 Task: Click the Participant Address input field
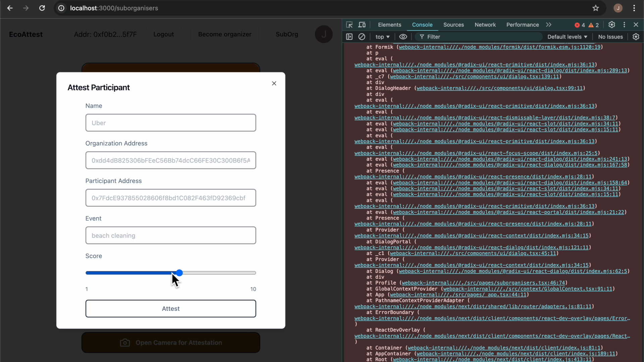tap(171, 198)
